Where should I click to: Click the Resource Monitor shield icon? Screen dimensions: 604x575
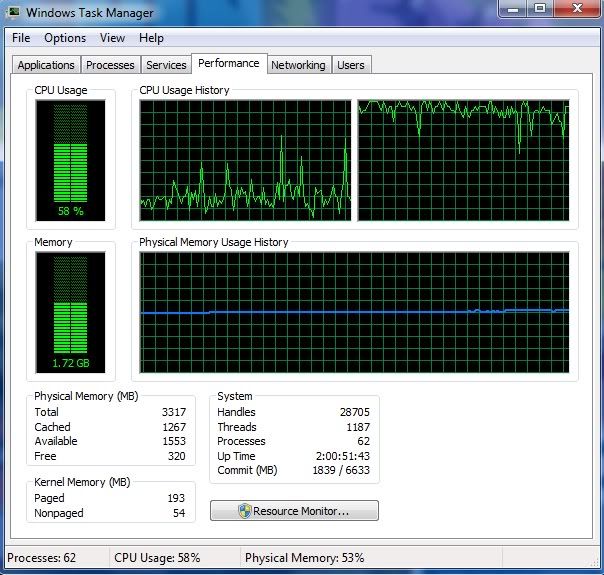tap(245, 511)
